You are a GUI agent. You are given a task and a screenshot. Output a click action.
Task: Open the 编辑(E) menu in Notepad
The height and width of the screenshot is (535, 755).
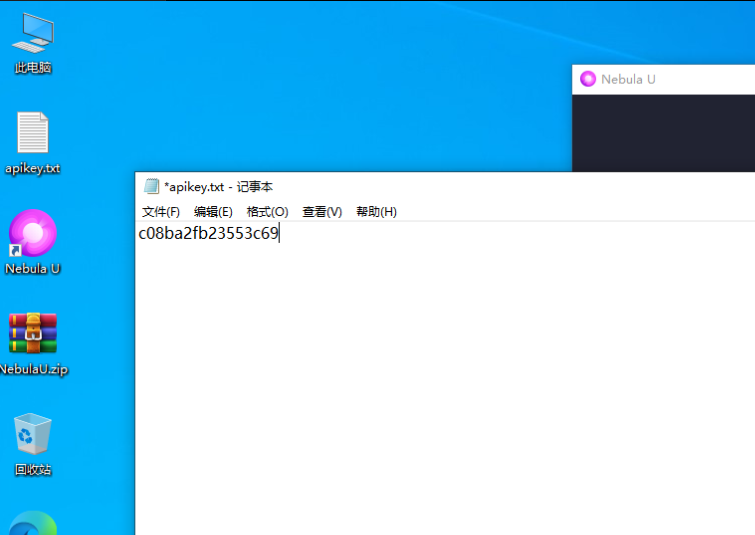pyautogui.click(x=213, y=212)
